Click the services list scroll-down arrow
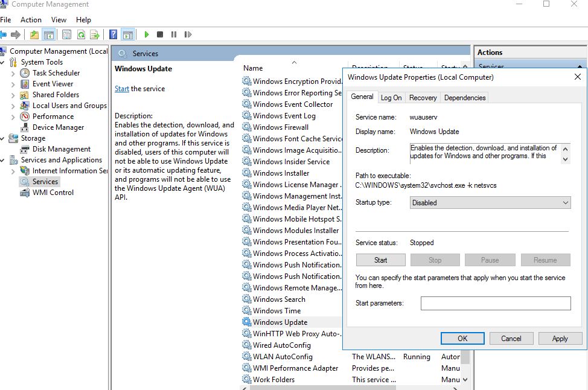Screen dimensions: 588x390 (465, 380)
